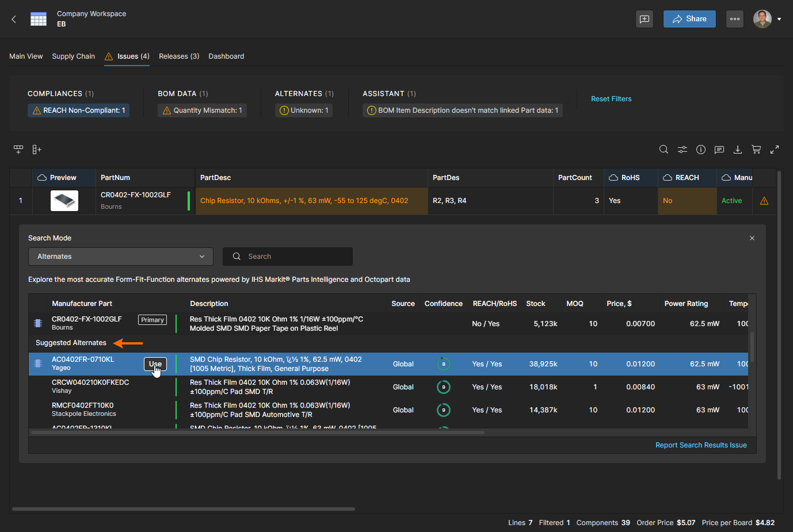Open the three-dot more options menu
This screenshot has width=793, height=532.
pos(735,19)
